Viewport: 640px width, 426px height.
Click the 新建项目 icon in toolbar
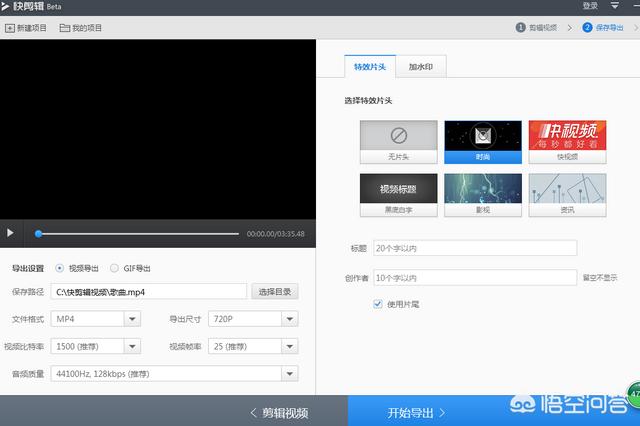[x=10, y=28]
